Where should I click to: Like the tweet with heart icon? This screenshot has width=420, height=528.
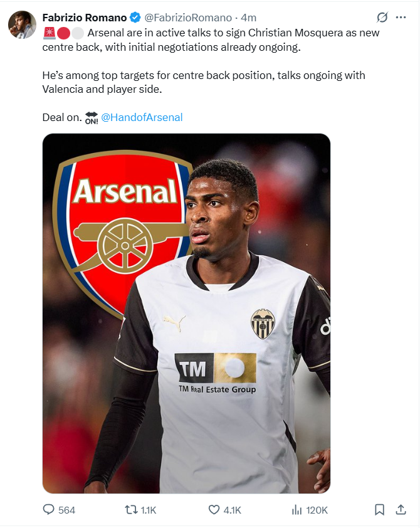coord(214,510)
